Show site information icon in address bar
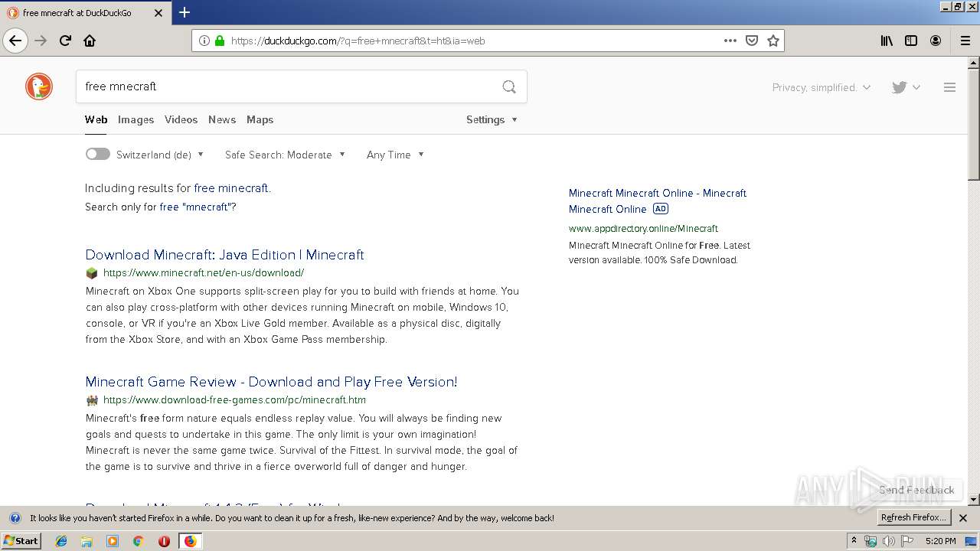Viewport: 980px width, 551px height. tap(204, 41)
